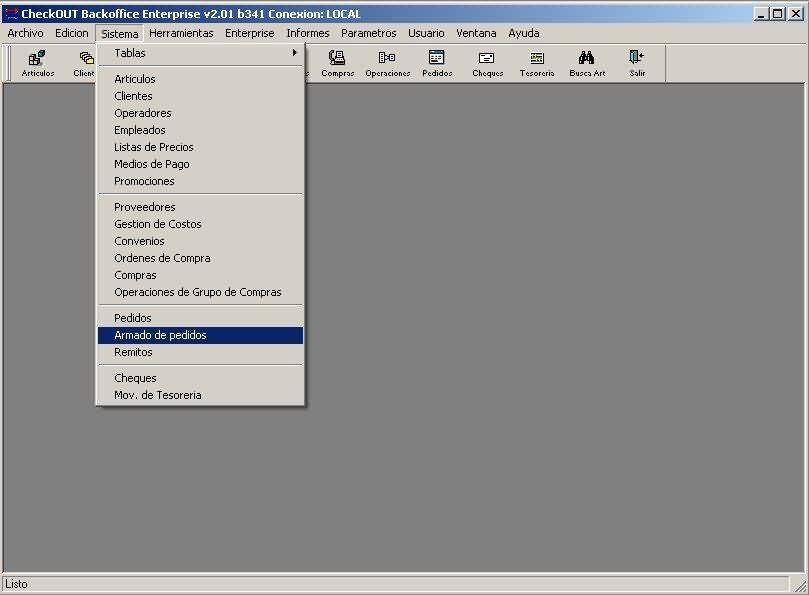
Task: Choose Proveedores from the menu
Action: coord(200,207)
